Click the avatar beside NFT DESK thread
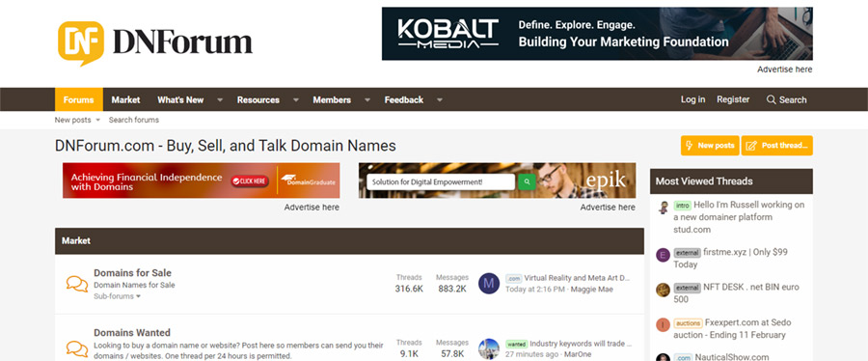Image resolution: width=868 pixels, height=361 pixels. pyautogui.click(x=663, y=291)
